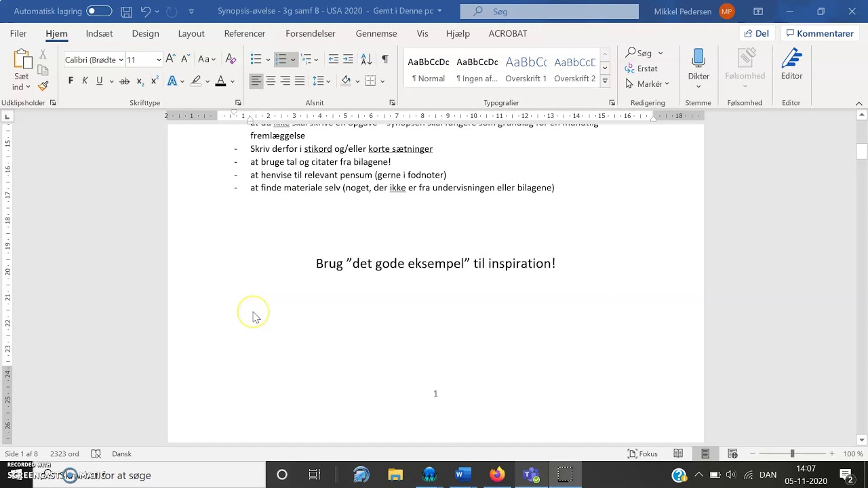Open the change case Aa dropdown
Viewport: 868px width, 488px height.
point(207,60)
